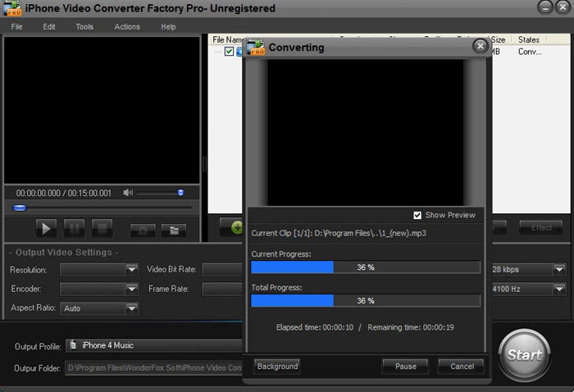
Task: Minimize the main application window
Action: click(x=545, y=7)
